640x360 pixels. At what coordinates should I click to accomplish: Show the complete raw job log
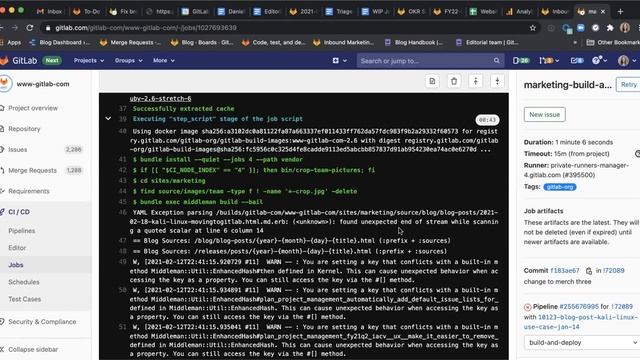click(432, 81)
